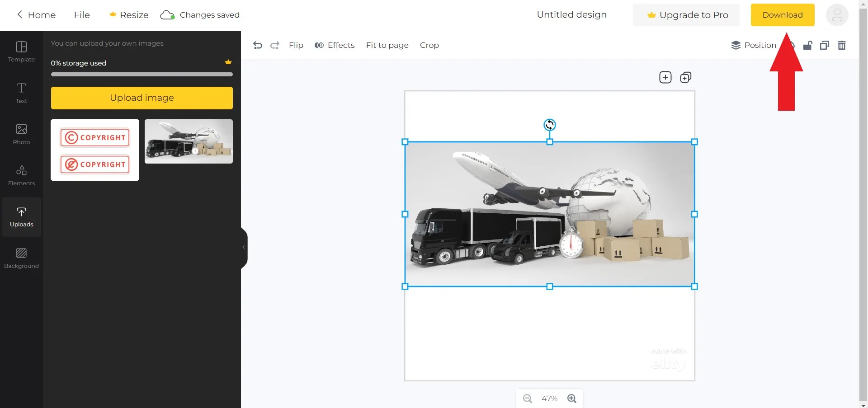This screenshot has width=868, height=408.
Task: Click the duplicate element icon
Action: 825,45
